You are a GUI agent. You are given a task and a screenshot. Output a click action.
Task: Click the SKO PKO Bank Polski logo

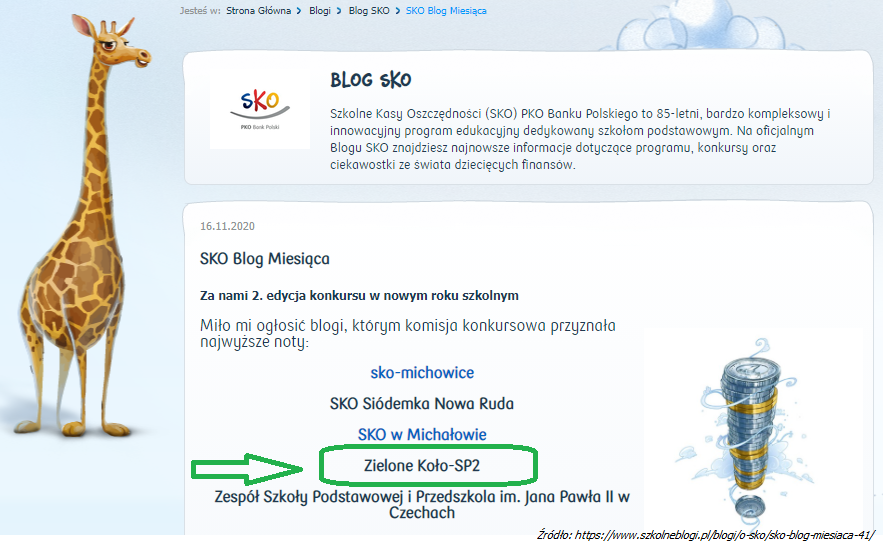pyautogui.click(x=260, y=110)
